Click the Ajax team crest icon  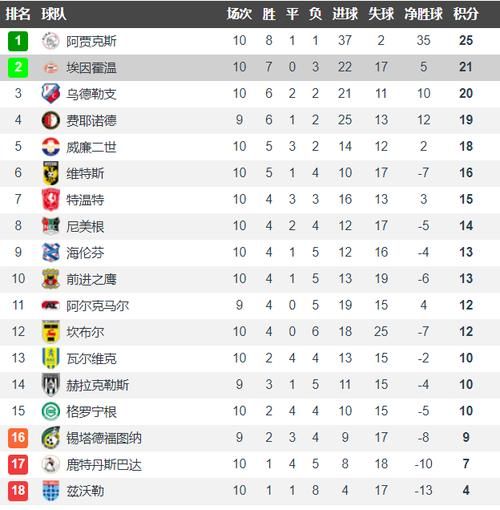pyautogui.click(x=51, y=41)
